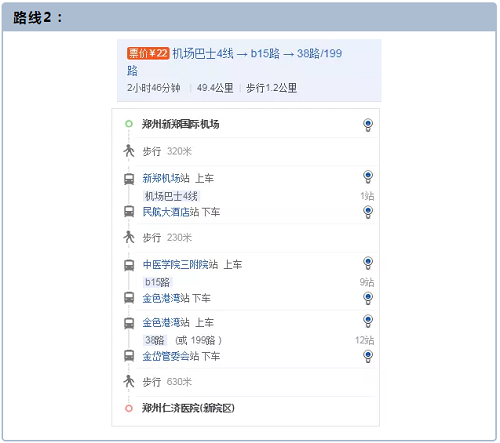Click map pin beside 新郑机场站 上车
The width and height of the screenshot is (500, 443).
click(x=368, y=177)
